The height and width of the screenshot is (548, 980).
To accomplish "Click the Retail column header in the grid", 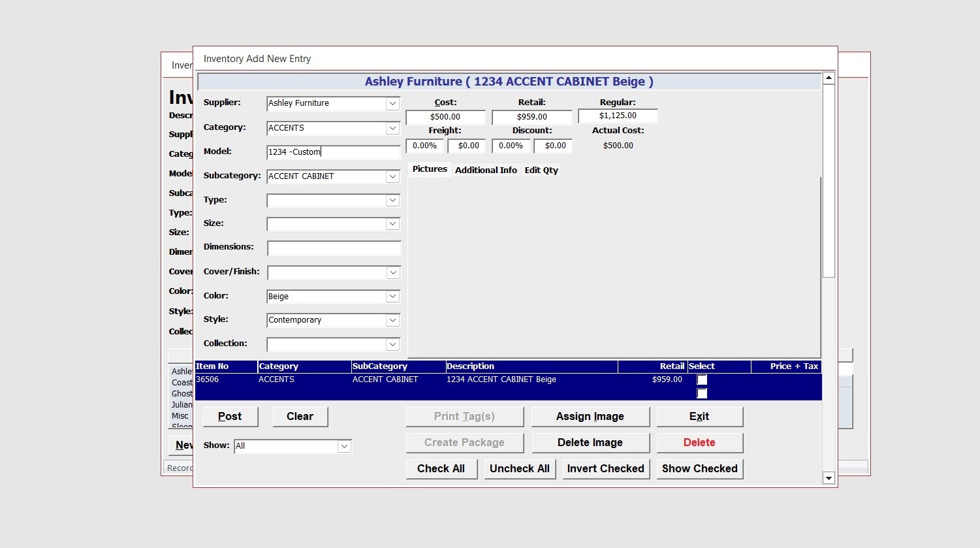I will click(x=653, y=366).
